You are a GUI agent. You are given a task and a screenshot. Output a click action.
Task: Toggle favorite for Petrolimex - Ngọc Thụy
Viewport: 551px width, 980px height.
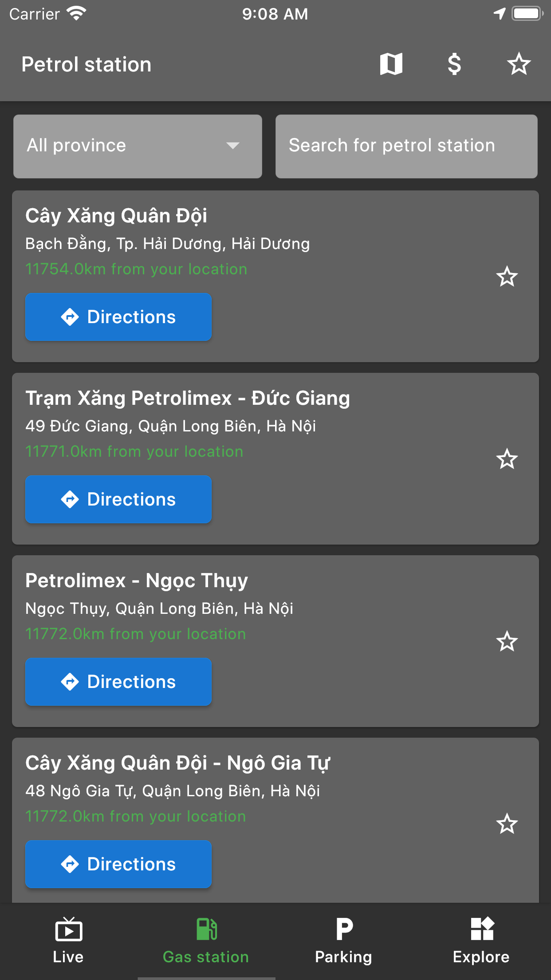tap(507, 642)
